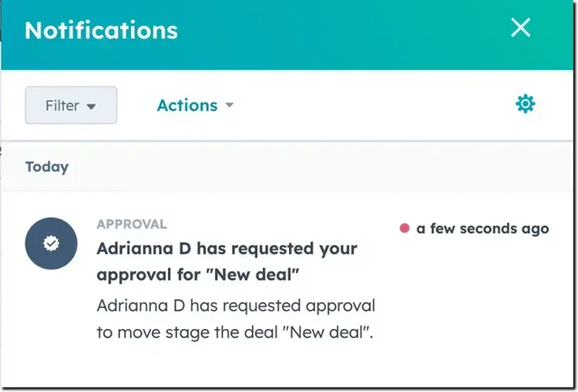Image resolution: width=578 pixels, height=392 pixels.
Task: Click the pink unread dot indicator
Action: (x=405, y=227)
